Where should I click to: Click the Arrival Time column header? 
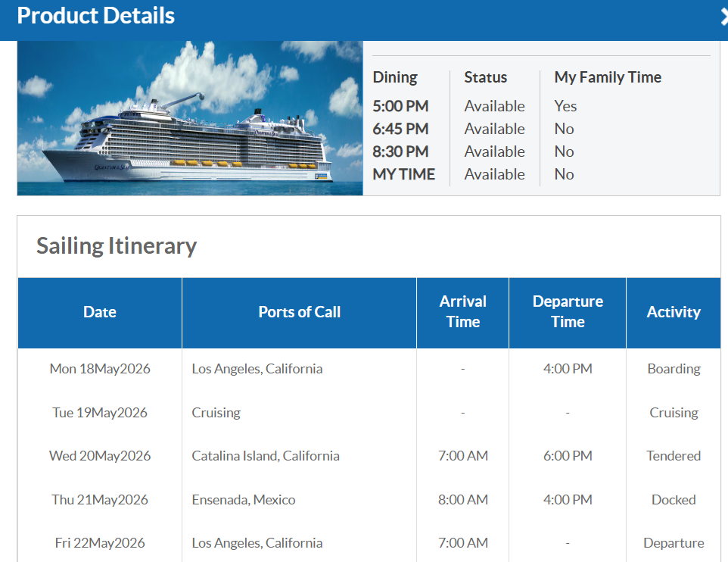(462, 312)
